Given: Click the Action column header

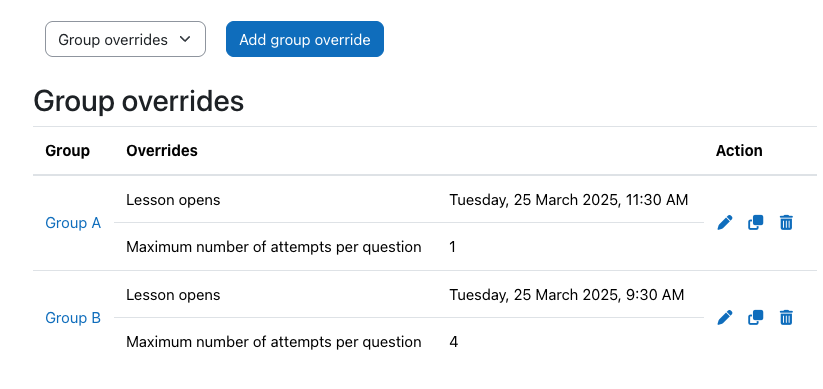Looking at the screenshot, I should tap(739, 151).
